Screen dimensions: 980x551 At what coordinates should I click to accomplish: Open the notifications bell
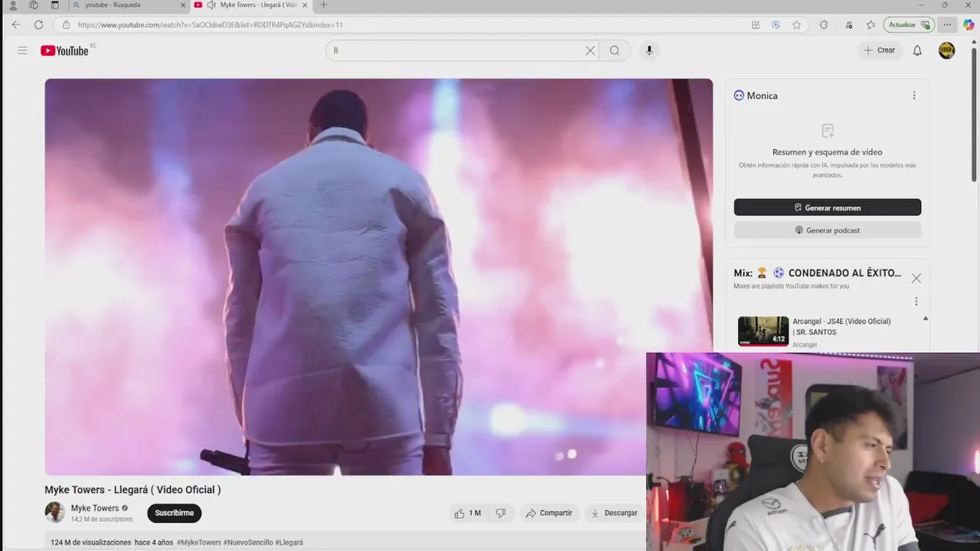917,51
